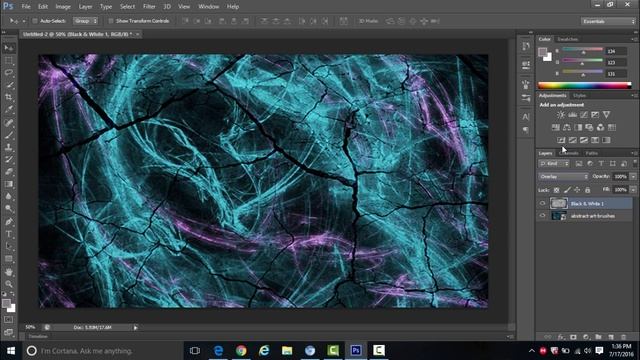This screenshot has height=360, width=640.
Task: Add a Curves adjustment
Action: (584, 115)
